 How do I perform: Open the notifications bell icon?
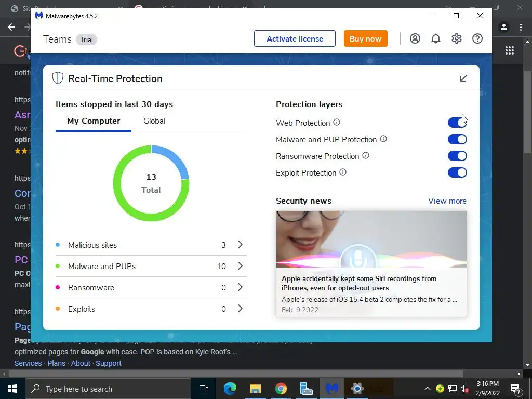point(436,38)
